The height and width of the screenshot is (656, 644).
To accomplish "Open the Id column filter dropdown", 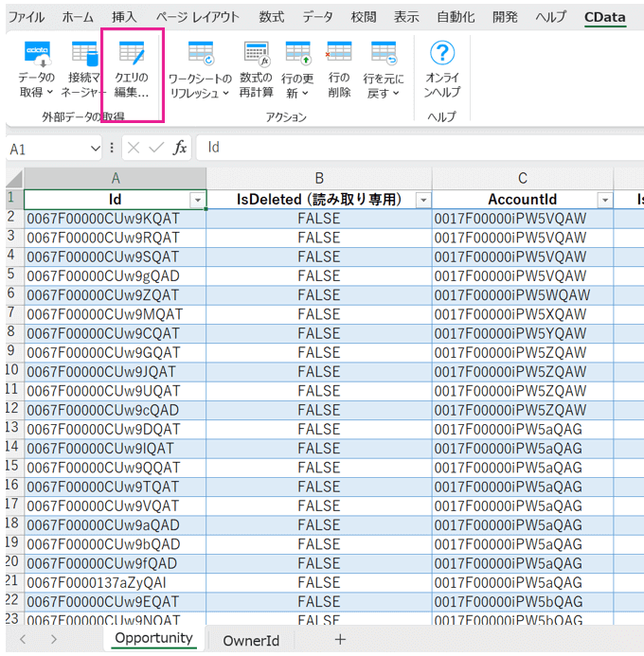I will (x=197, y=200).
